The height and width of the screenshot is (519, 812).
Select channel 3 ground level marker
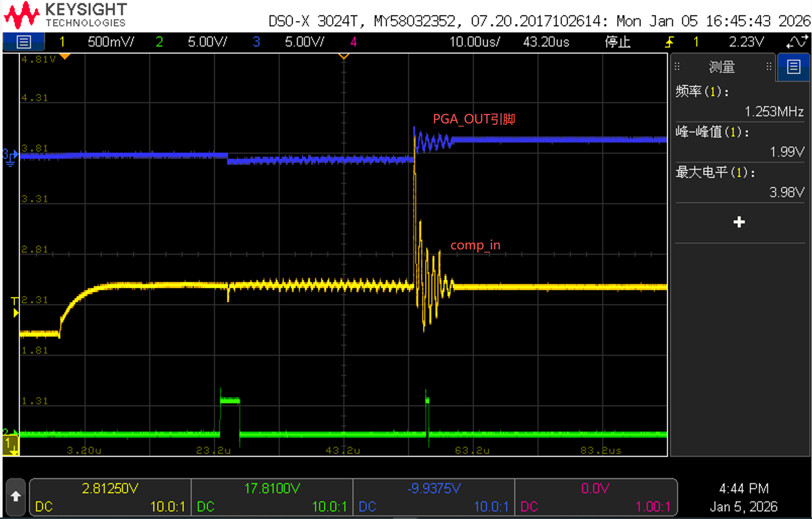coord(10,157)
